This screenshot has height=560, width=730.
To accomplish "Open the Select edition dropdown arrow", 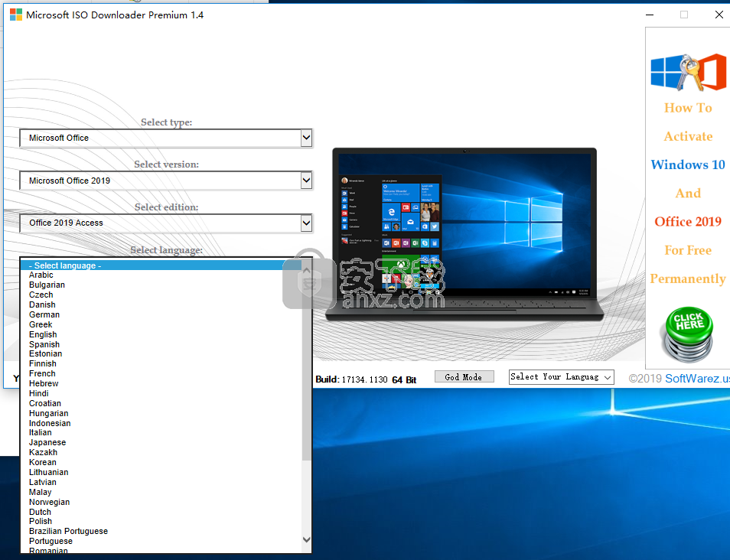I will [x=306, y=223].
